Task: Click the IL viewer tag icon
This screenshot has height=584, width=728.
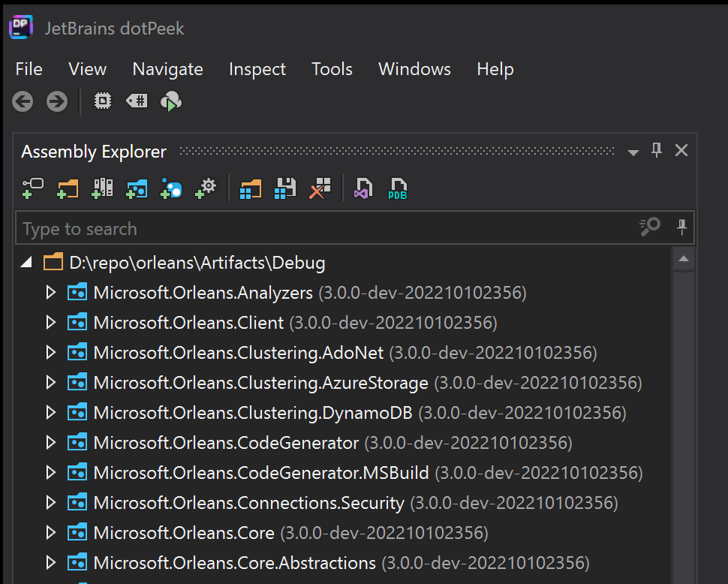Action: pos(137,101)
